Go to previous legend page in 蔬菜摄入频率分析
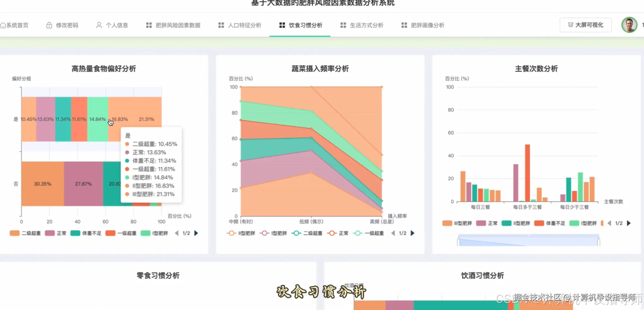This screenshot has height=310, width=644. click(x=393, y=233)
